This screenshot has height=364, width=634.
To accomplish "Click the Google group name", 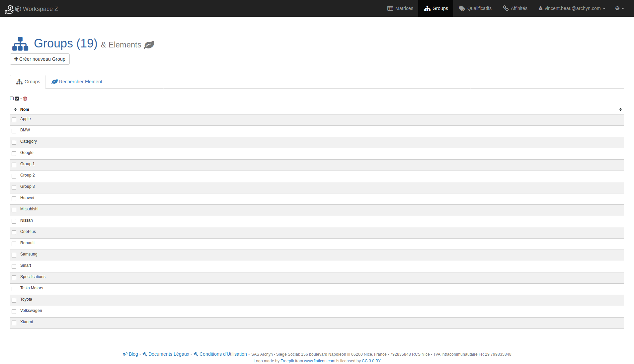I will tap(27, 153).
